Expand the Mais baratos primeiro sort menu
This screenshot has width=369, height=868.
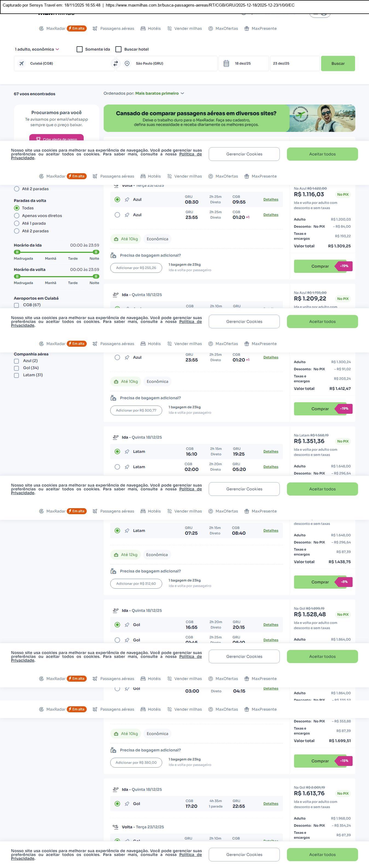(159, 93)
